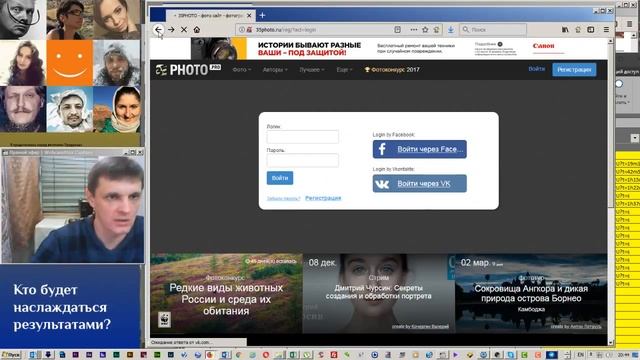Click the Facebook f logo icon
640x360 pixels.
click(382, 149)
